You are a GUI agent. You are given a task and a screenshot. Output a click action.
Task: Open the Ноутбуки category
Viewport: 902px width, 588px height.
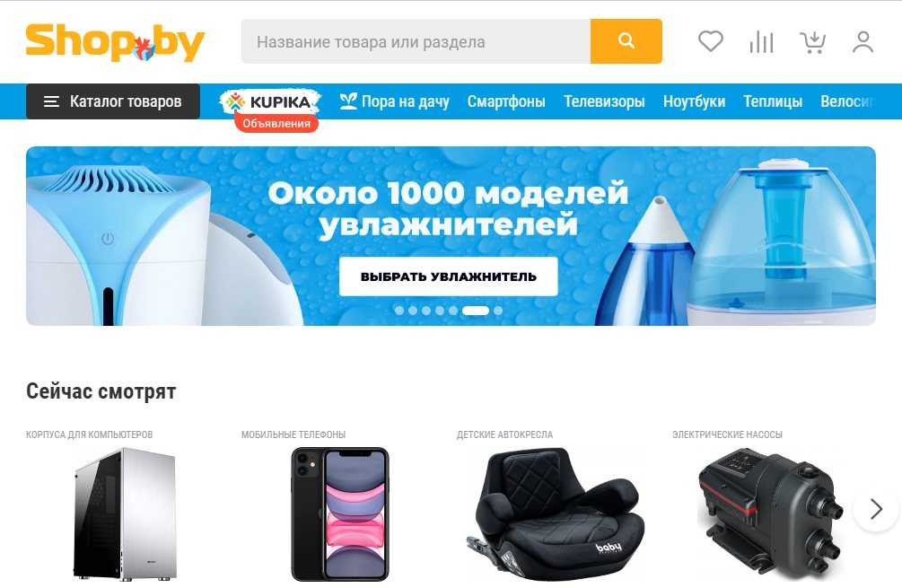pyautogui.click(x=694, y=101)
